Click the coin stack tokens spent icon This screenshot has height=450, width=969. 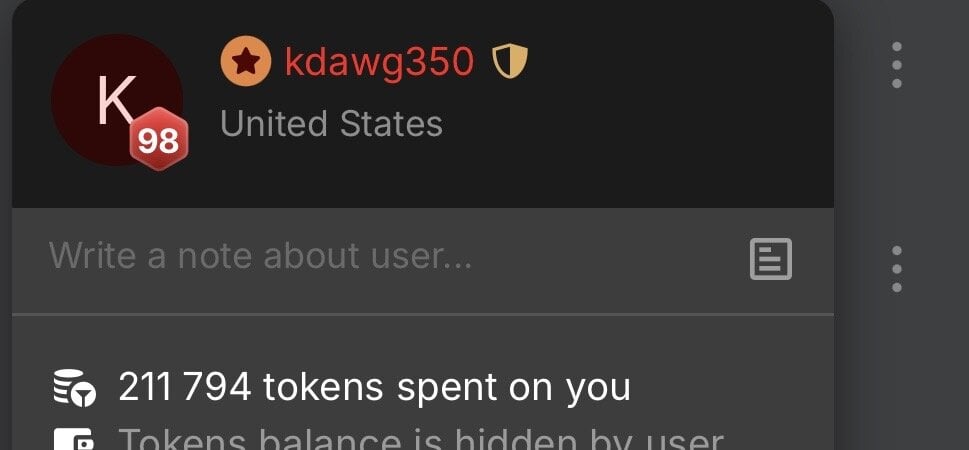[x=74, y=388]
